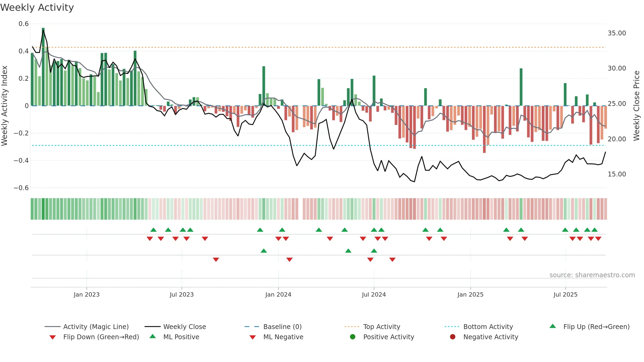The height and width of the screenshot is (362, 644).
Task: Toggle Activity (Magic Line) legend entry
Action: (87, 327)
